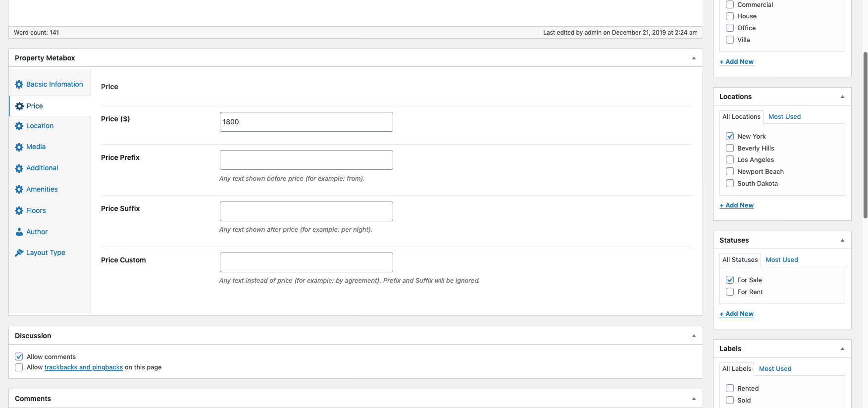Click the Price Suffix input field
Image resolution: width=868 pixels, height=408 pixels.
pos(306,211)
